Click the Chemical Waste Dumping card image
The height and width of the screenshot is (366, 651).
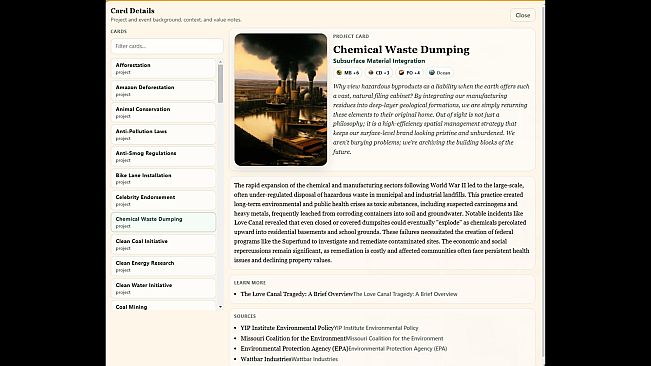click(x=281, y=100)
